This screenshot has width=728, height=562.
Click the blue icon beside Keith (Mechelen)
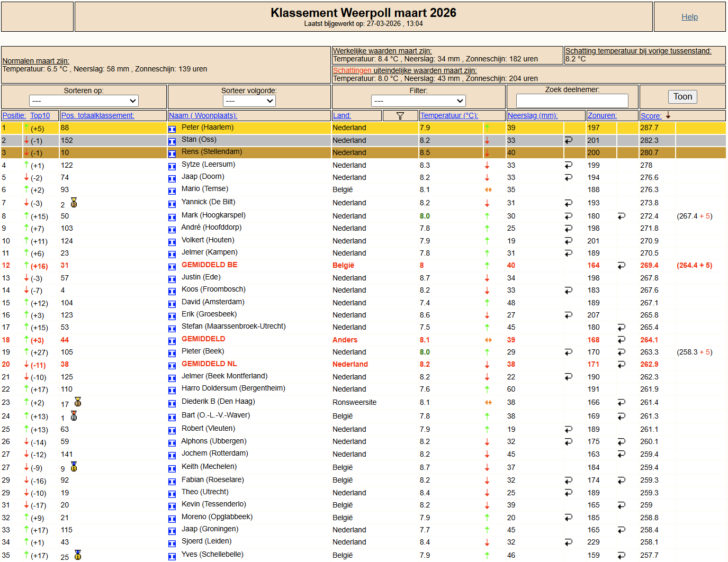172,468
